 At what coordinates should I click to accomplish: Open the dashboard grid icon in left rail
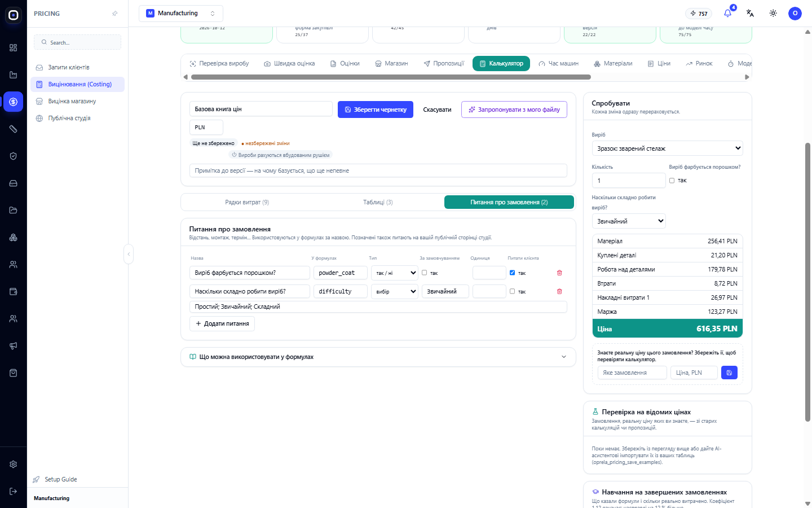(14, 48)
